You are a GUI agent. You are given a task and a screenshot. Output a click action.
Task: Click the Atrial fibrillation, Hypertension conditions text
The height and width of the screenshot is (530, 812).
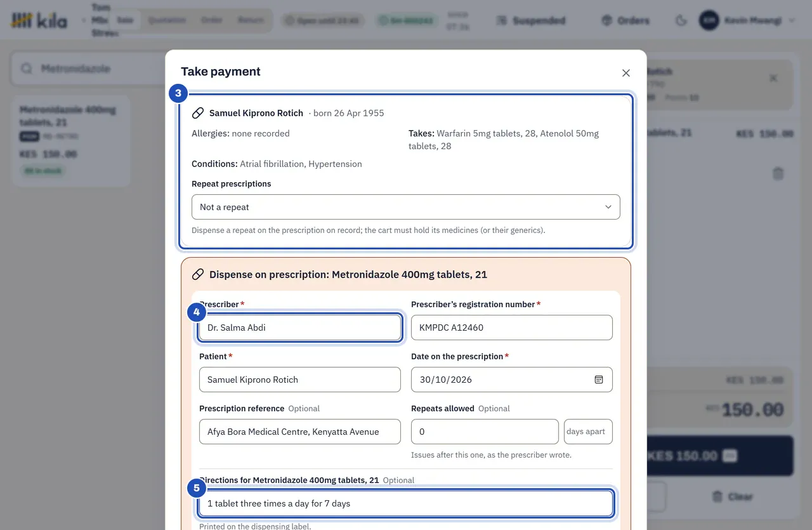point(301,164)
